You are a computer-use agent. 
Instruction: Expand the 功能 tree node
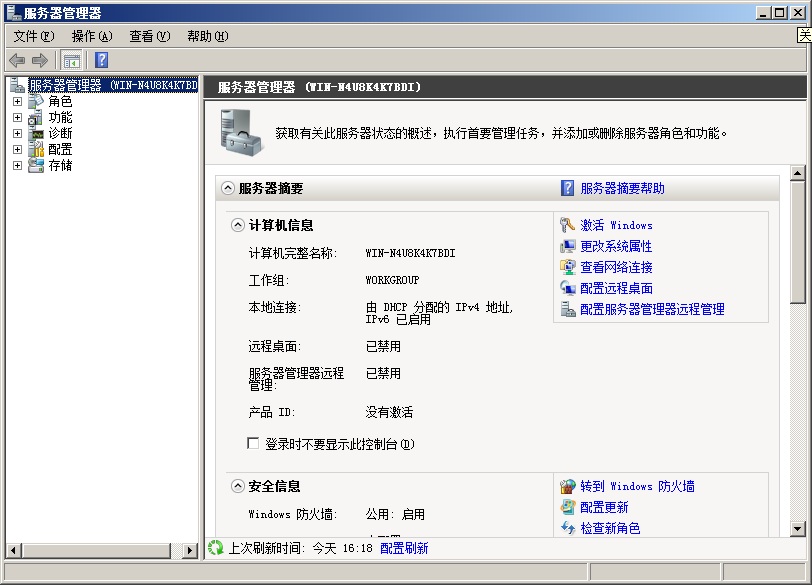point(17,118)
